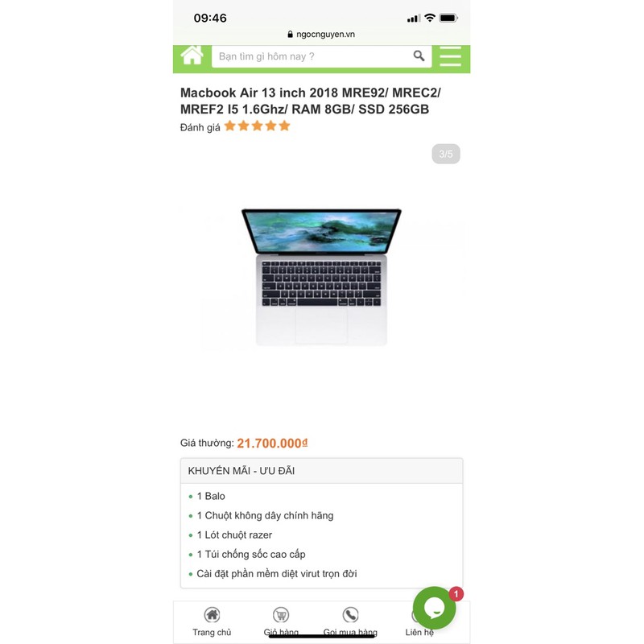644x644 pixels.
Task: Tap the Trang chủ home icon
Action: tap(212, 615)
